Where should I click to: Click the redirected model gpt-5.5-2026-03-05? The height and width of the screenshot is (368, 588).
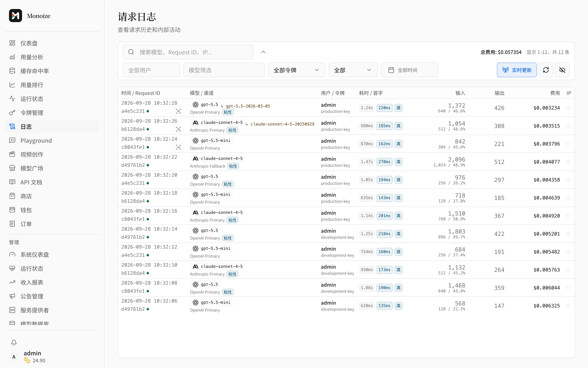248,106
